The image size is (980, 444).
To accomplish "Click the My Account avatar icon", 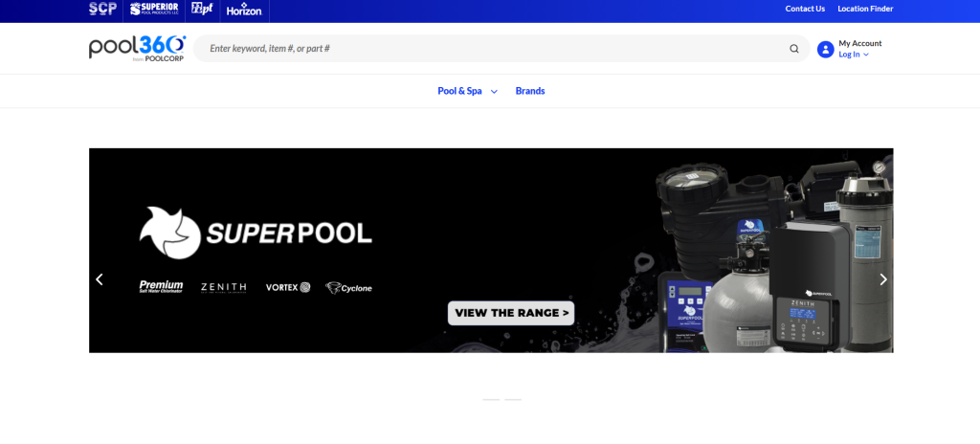I will [826, 50].
